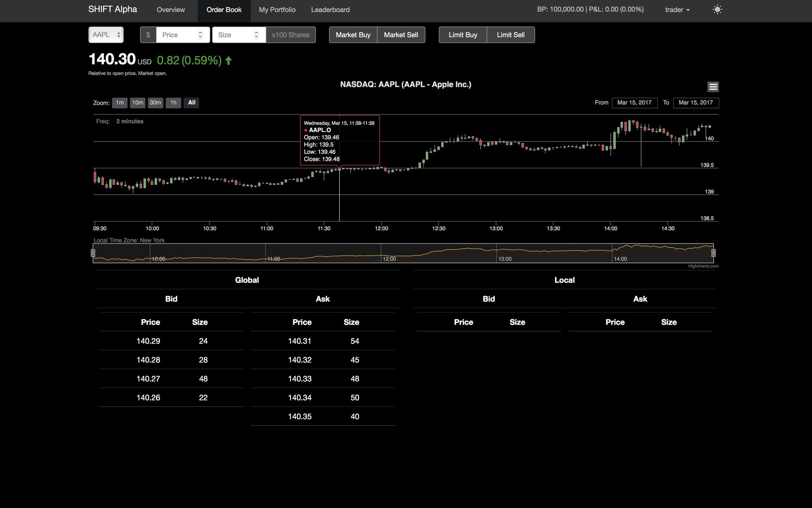Select the All zoom range
The image size is (812, 508).
(x=192, y=103)
